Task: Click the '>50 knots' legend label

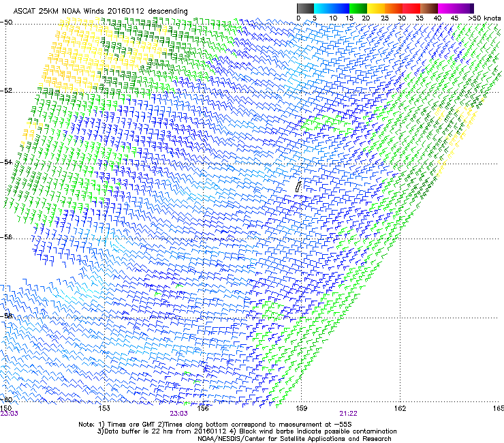Action: pos(484,18)
